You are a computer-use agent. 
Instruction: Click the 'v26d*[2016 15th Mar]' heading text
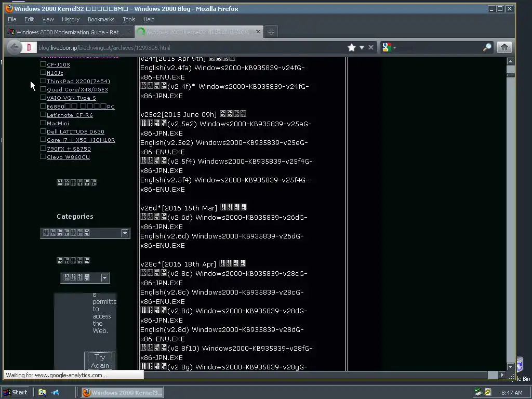[x=179, y=208]
